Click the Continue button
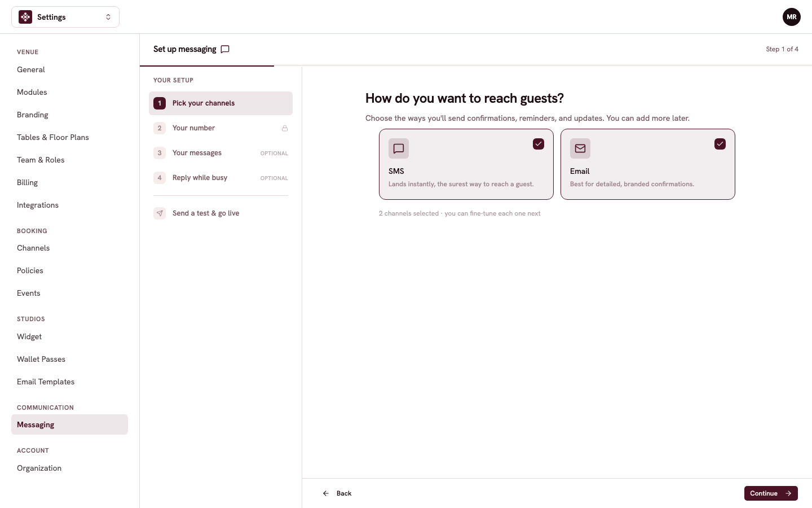Screen dimensions: 812x508 [771, 493]
